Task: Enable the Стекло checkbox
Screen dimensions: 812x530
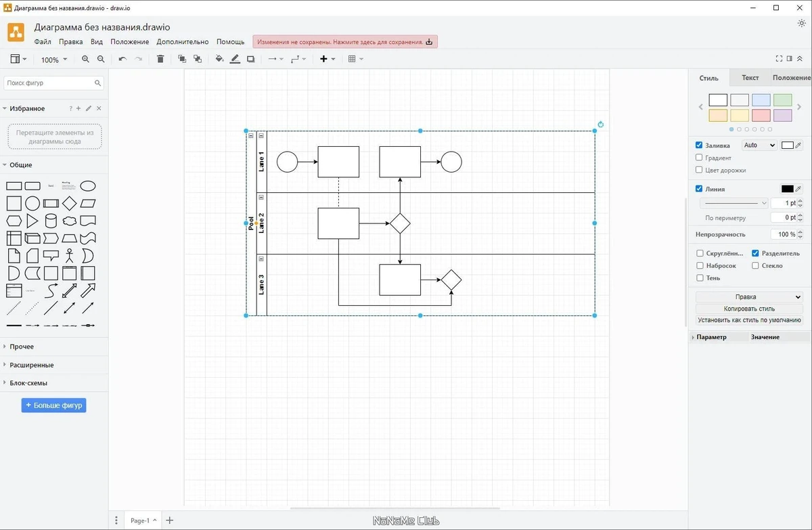Action: point(756,265)
